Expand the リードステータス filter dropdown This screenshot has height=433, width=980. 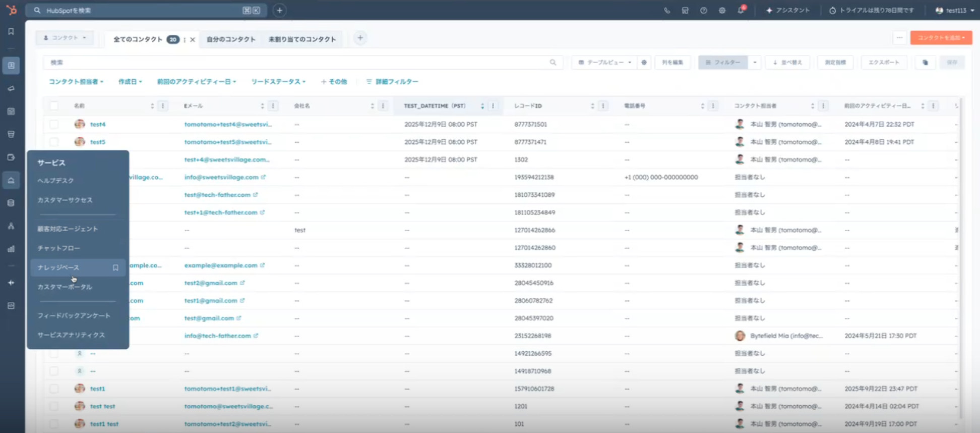click(278, 82)
